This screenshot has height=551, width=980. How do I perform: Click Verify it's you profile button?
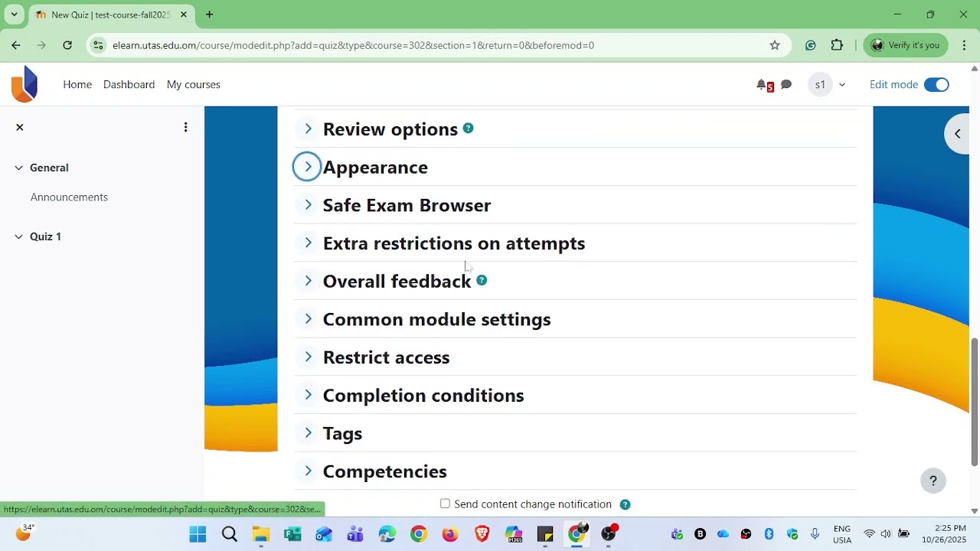click(x=906, y=45)
